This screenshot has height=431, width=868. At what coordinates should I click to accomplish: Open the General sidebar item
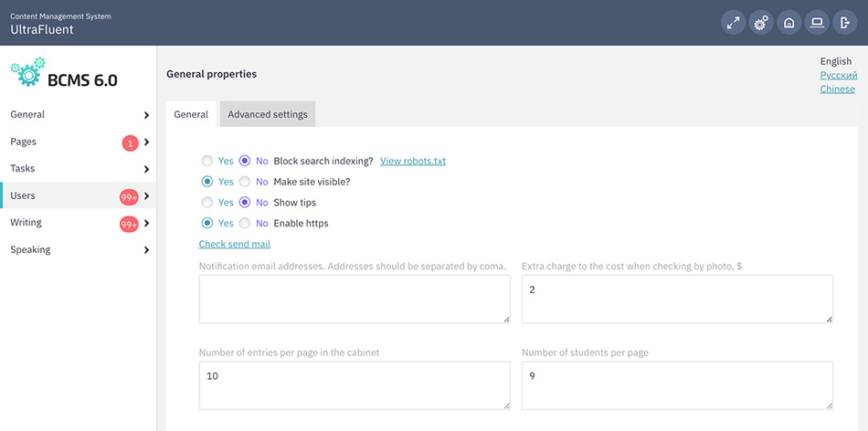78,114
